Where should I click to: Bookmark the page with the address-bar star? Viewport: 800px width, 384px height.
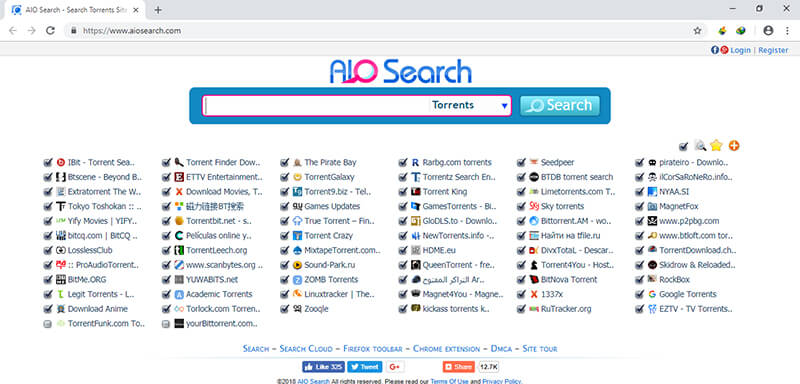pos(697,31)
